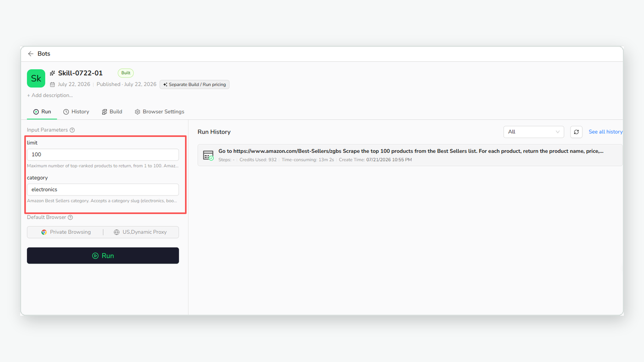Click the calendar icon before July 22, 2026
The image size is (644, 362).
[x=52, y=84]
